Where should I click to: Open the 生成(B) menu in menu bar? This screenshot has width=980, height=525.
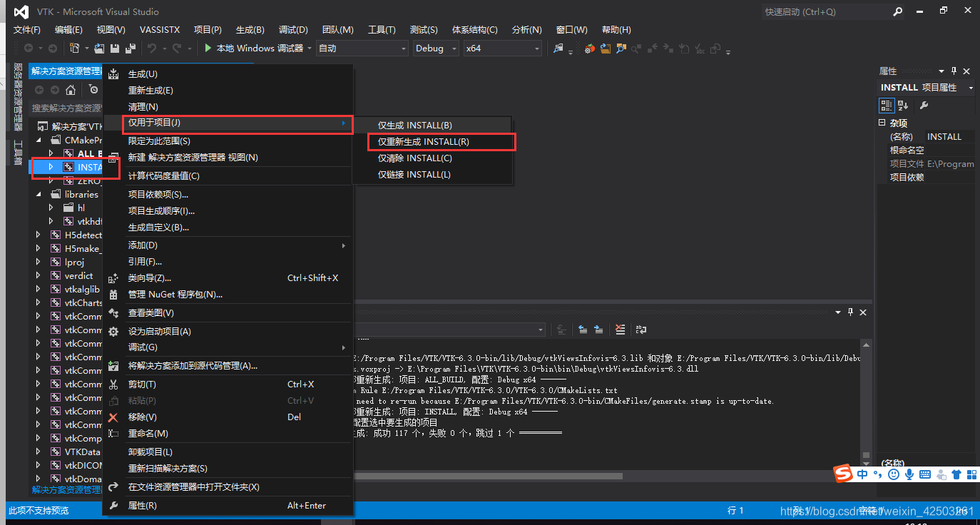250,29
